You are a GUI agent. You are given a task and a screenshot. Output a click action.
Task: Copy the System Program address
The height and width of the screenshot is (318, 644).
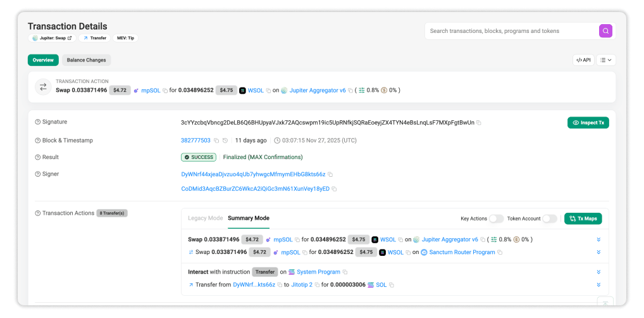click(x=345, y=272)
